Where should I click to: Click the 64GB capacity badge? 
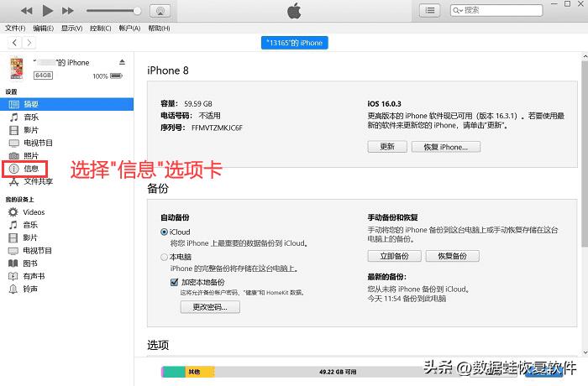pyautogui.click(x=43, y=76)
